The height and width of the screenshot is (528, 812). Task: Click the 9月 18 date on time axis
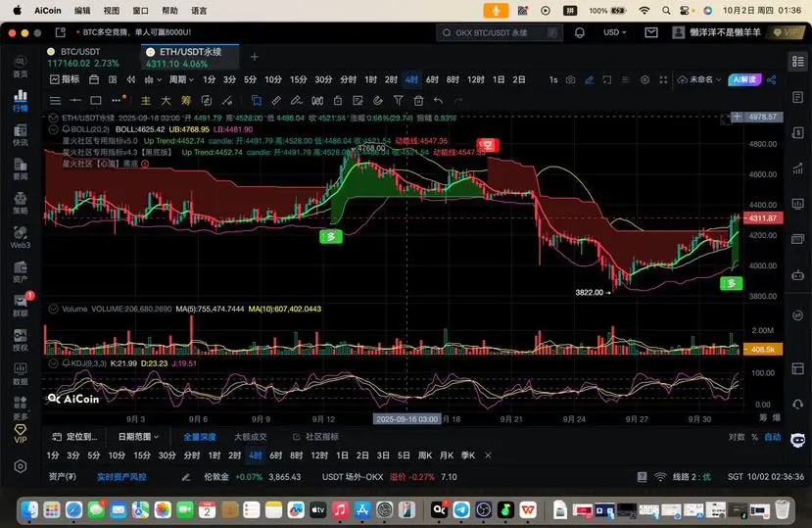click(452, 419)
